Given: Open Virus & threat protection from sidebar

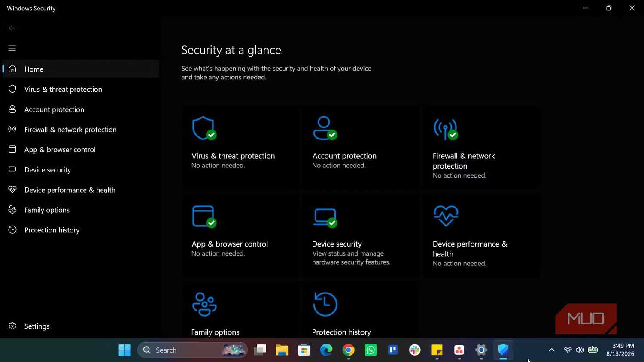Looking at the screenshot, I should click(81, 89).
